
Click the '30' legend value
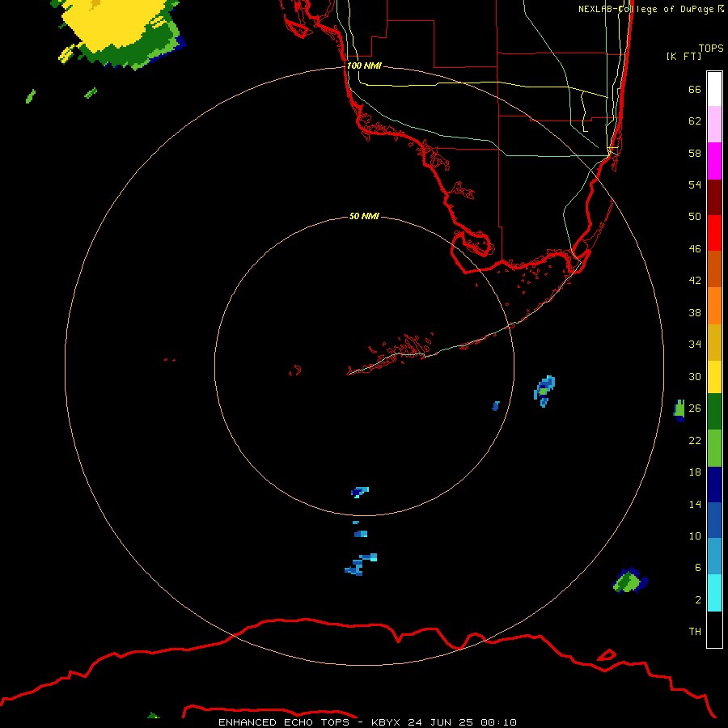coord(695,376)
